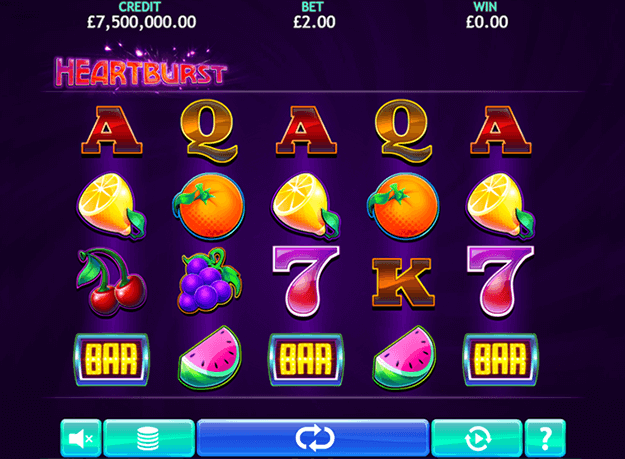Select the purple 7 on the fifth reel
The image size is (625, 459).
point(499,280)
